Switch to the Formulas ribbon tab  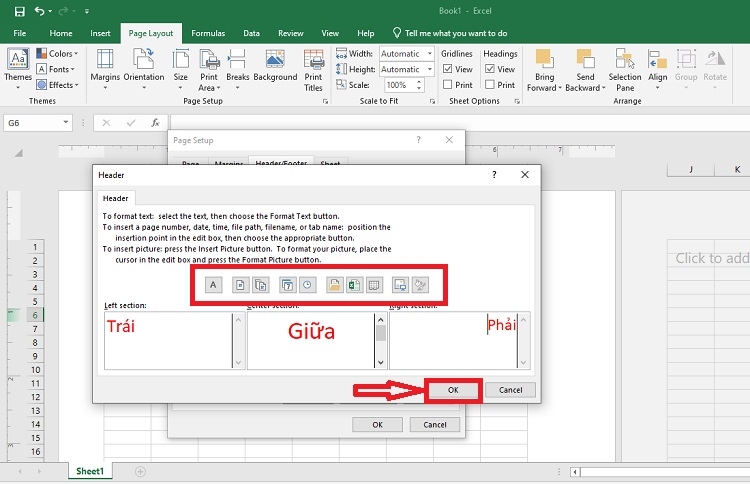pyautogui.click(x=207, y=33)
